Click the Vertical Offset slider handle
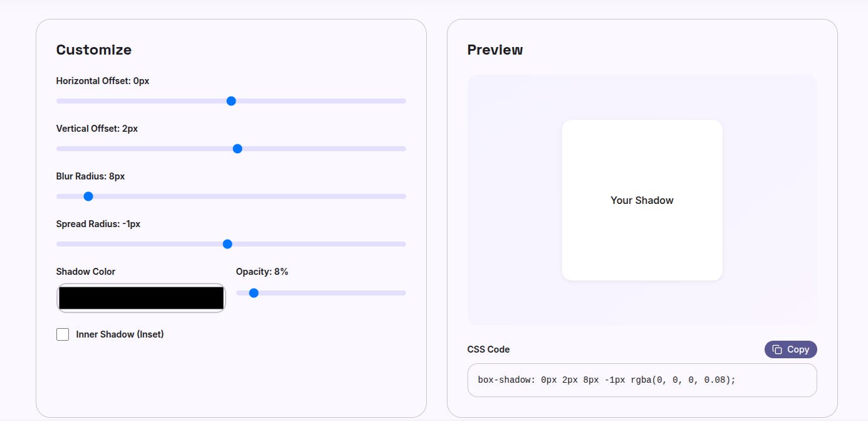 [238, 149]
